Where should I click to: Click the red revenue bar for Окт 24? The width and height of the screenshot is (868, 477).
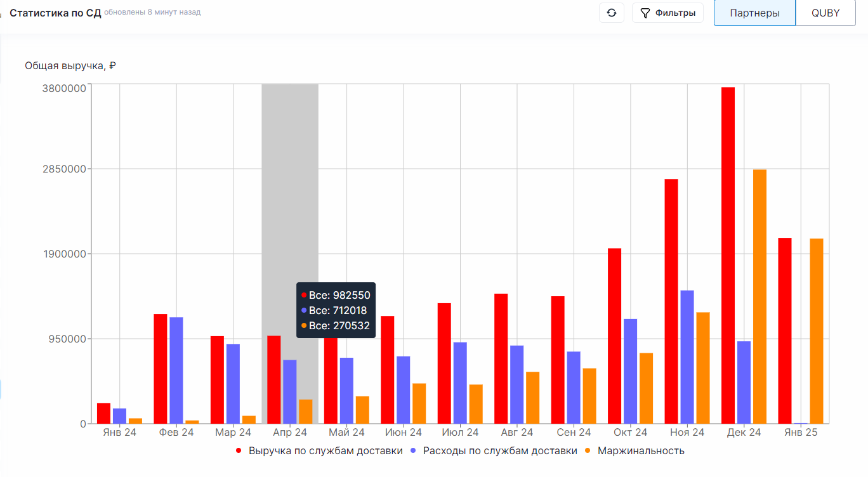(x=614, y=336)
